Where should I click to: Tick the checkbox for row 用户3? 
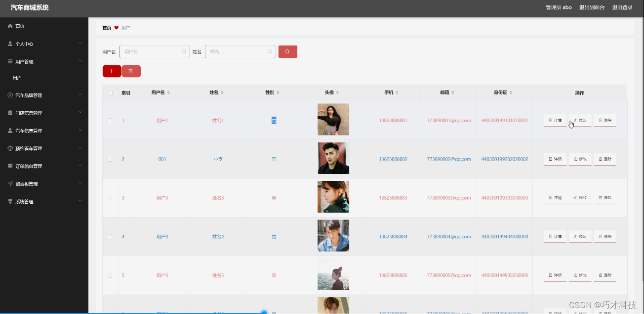pyautogui.click(x=110, y=198)
